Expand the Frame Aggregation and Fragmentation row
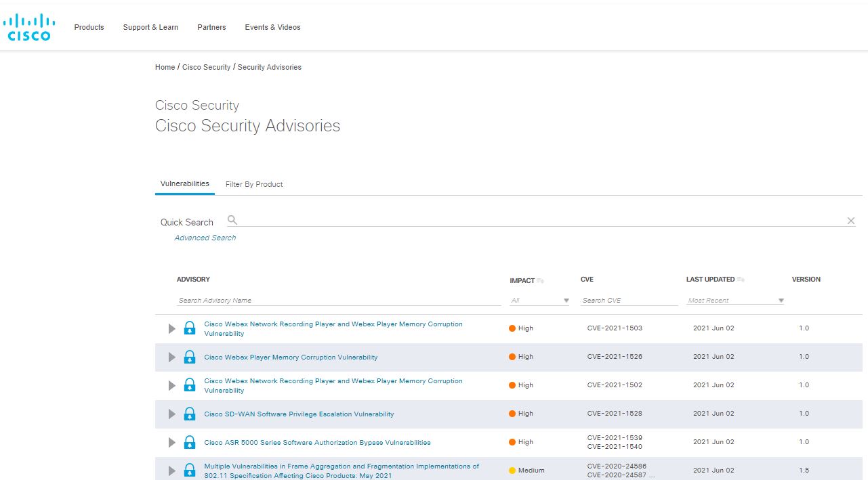 [172, 471]
